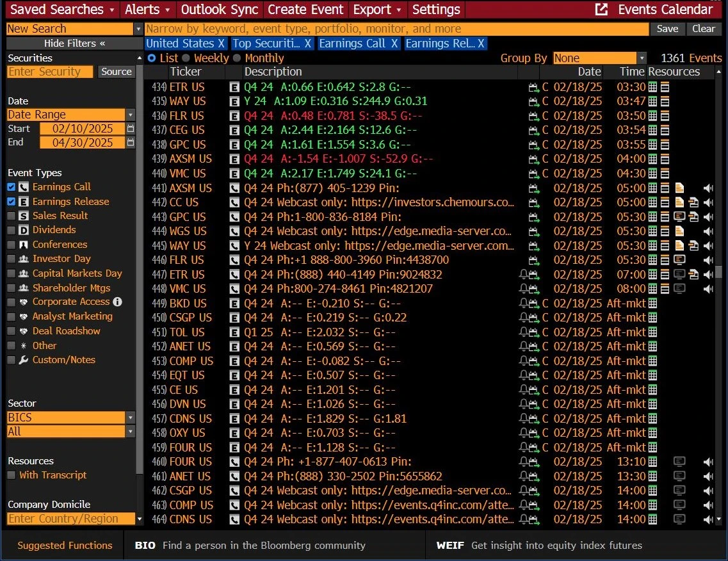Click the presentation slides icon on FLR US call row
The image size is (728, 561).
tap(679, 260)
